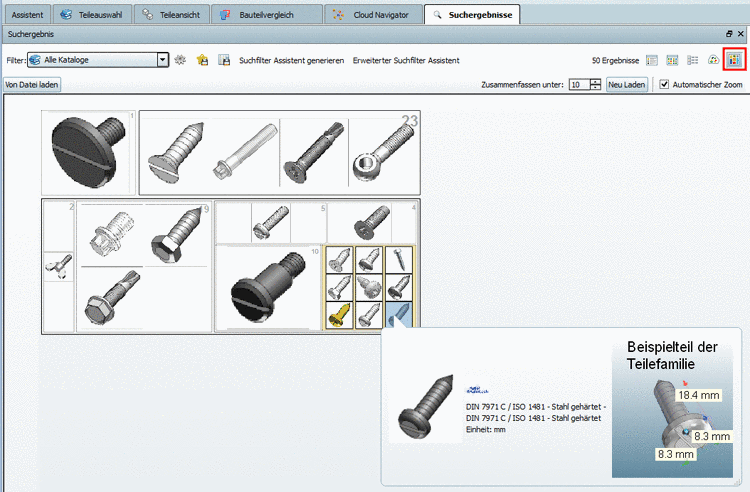The height and width of the screenshot is (492, 750).
Task: Select the small pan head screw in group 5
Action: pos(270,223)
